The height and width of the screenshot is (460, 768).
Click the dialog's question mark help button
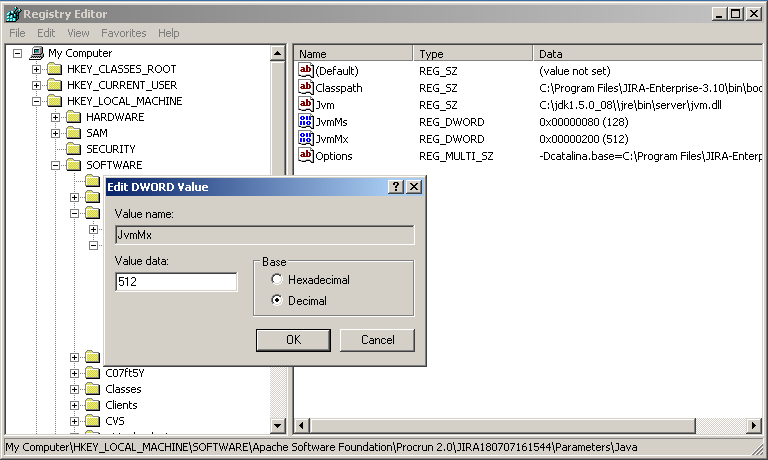(x=395, y=187)
